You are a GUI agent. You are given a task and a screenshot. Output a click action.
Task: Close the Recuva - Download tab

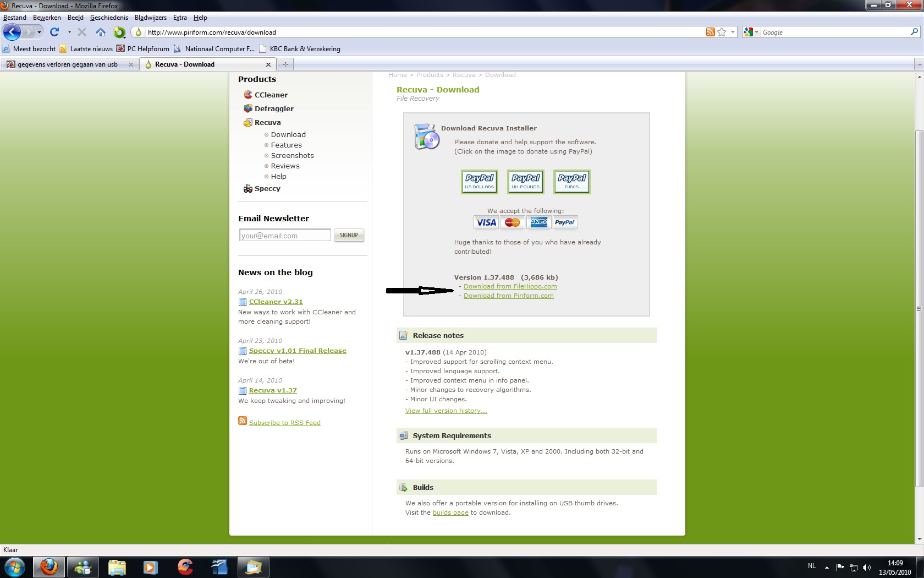(268, 64)
